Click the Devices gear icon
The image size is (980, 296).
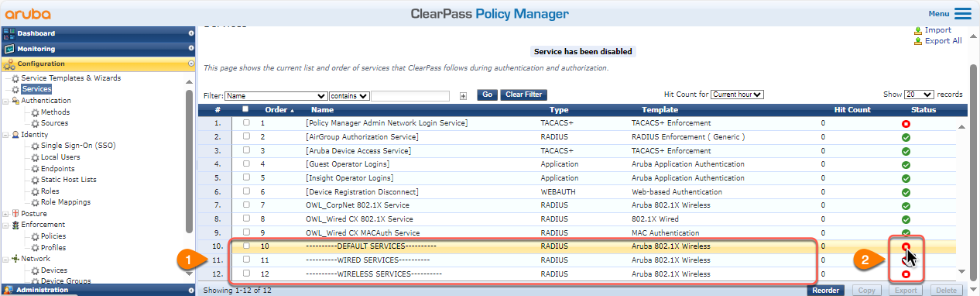pyautogui.click(x=35, y=270)
